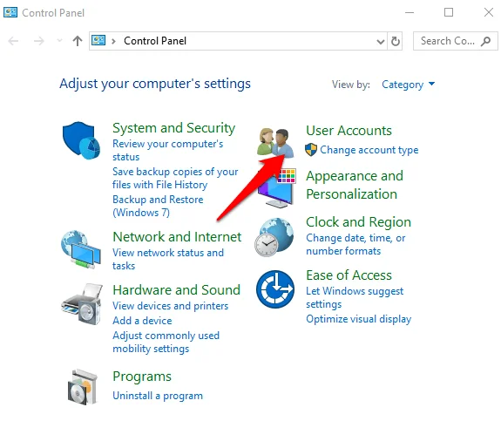Click the up arrow navigation button
501x448 pixels.
point(78,41)
